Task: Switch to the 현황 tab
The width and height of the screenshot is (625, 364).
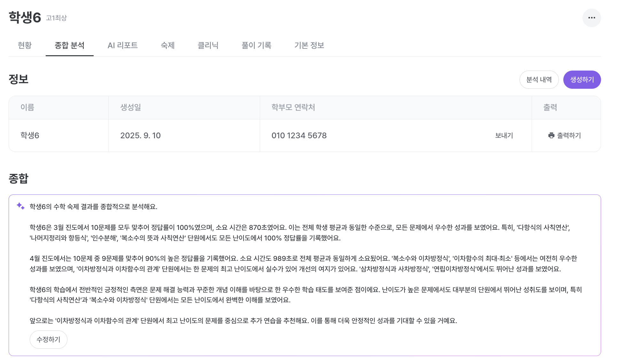Action: click(x=25, y=45)
